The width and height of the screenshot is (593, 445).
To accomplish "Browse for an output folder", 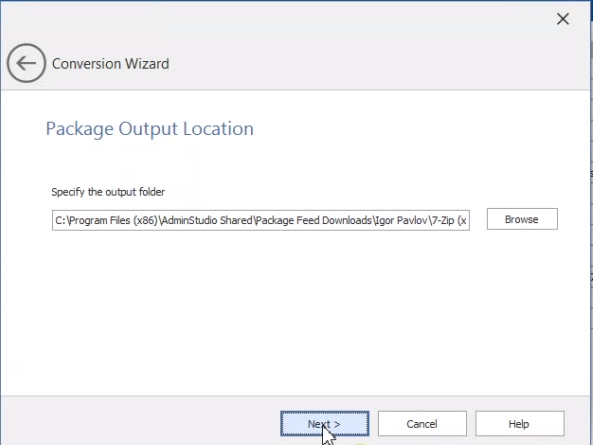I will point(522,219).
